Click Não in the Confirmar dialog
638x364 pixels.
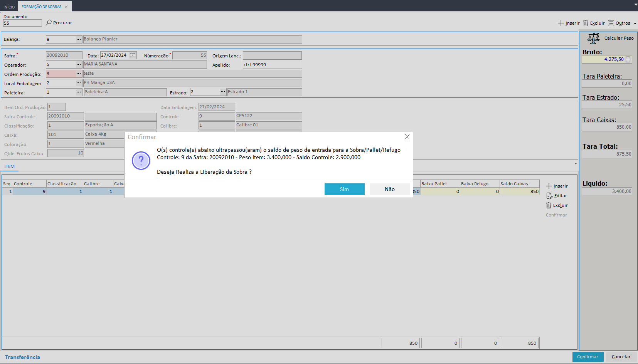tap(390, 189)
